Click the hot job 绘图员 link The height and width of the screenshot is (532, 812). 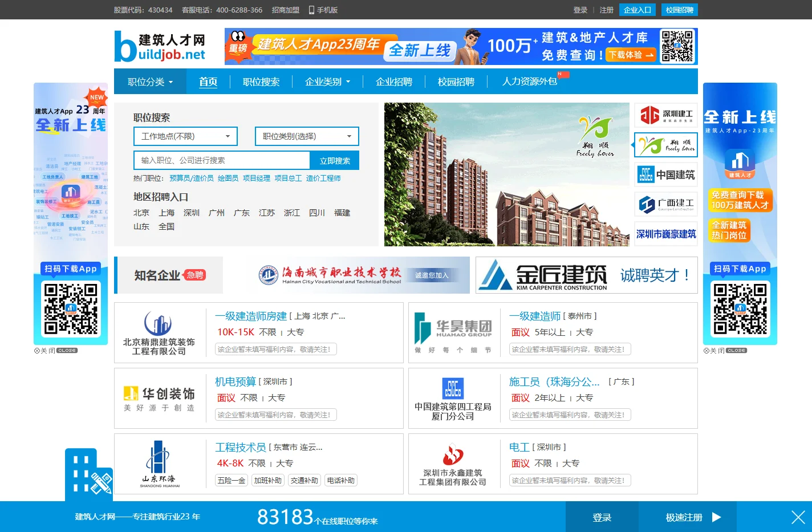(228, 178)
